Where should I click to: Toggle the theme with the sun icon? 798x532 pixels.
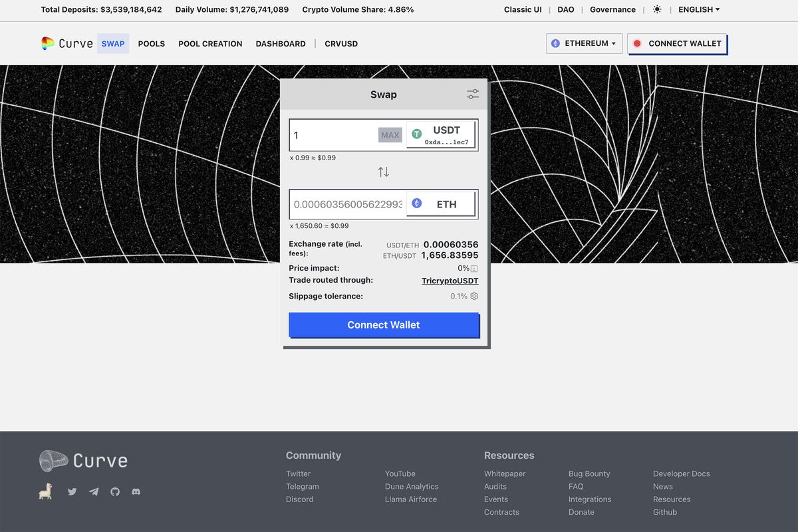[657, 9]
